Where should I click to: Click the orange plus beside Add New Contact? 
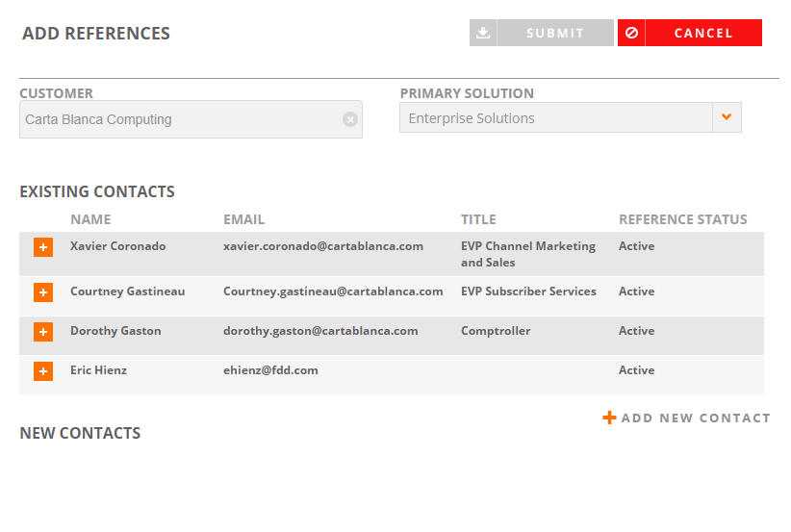pos(609,418)
